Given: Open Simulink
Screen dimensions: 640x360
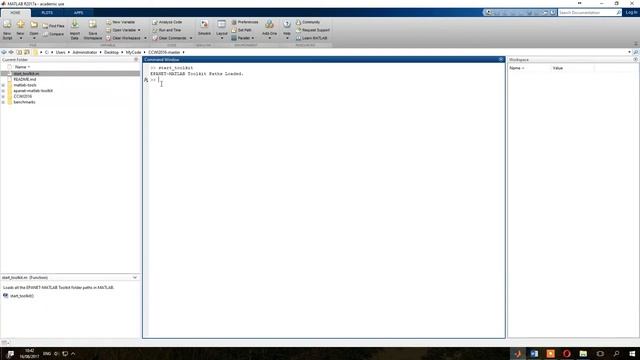Looking at the screenshot, I should (x=204, y=28).
